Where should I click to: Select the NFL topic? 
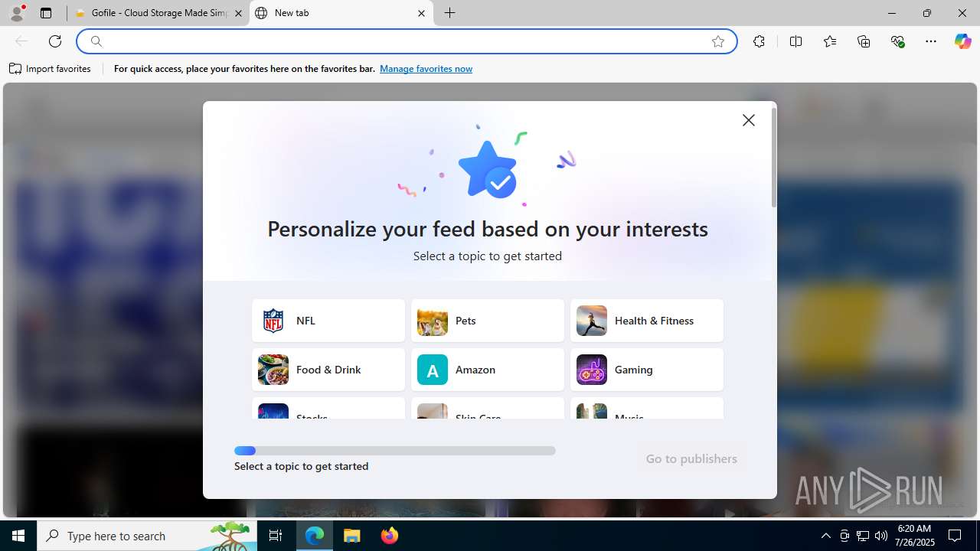pyautogui.click(x=328, y=321)
